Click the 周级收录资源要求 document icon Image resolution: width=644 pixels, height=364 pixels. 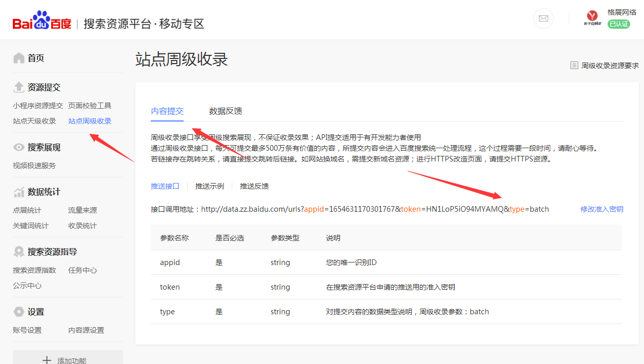[574, 66]
